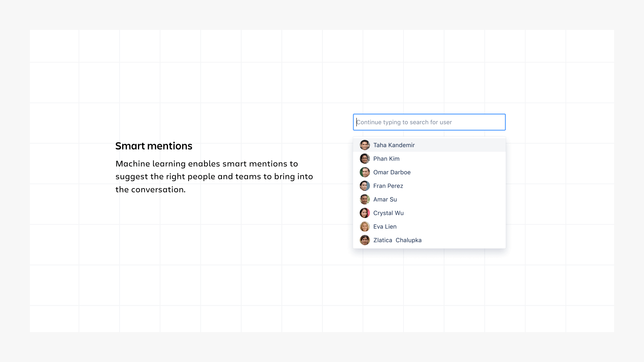
Task: Click the Machine learning description paragraph
Action: coord(214,177)
